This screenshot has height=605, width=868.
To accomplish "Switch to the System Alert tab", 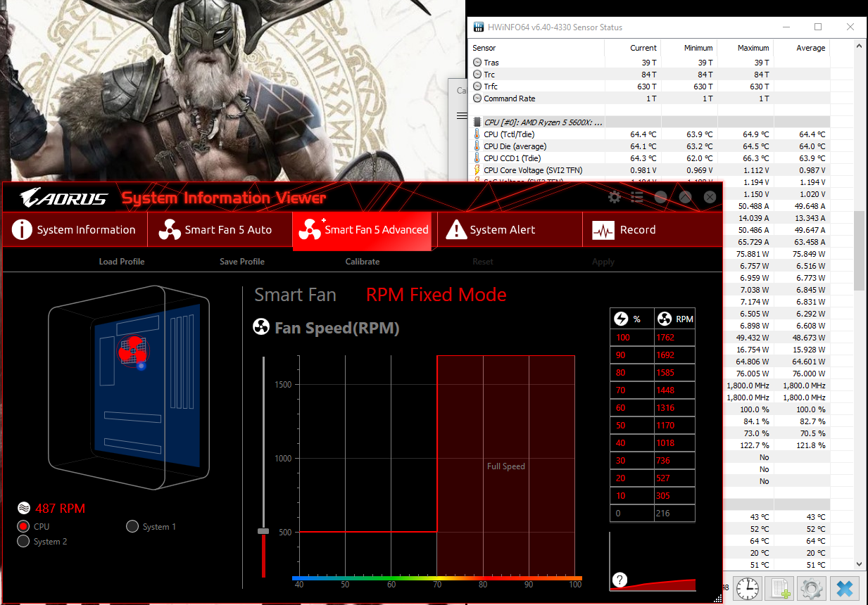I will (510, 229).
